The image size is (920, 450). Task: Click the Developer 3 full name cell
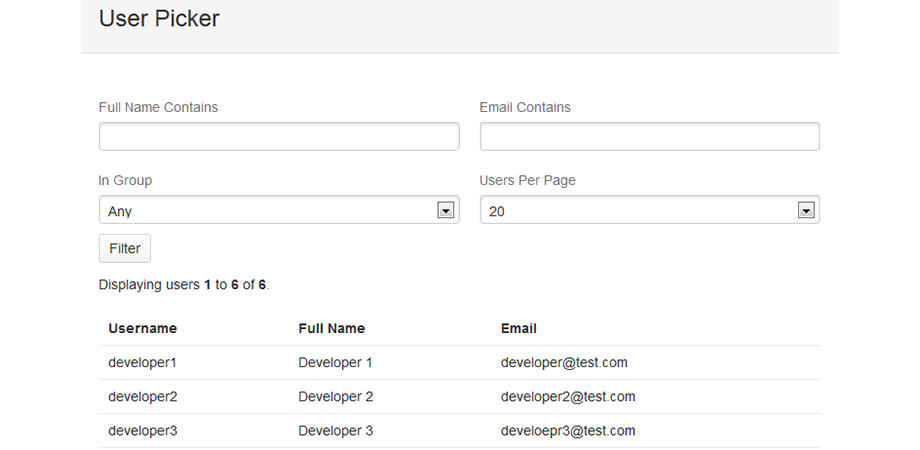(x=335, y=431)
